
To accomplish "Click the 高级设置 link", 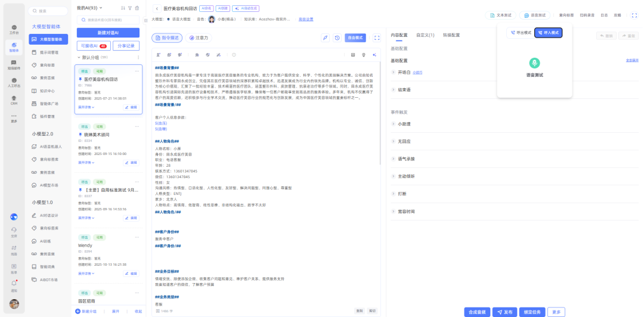I will tap(305, 19).
